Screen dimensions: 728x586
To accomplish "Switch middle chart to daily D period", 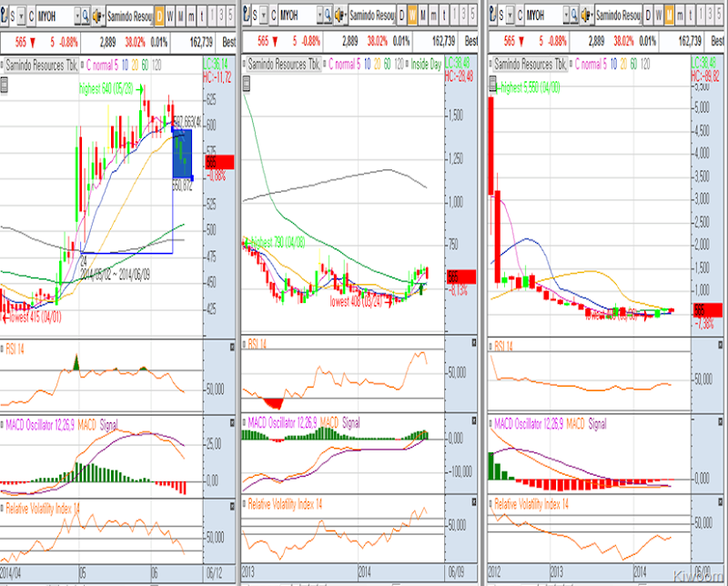I will [401, 15].
